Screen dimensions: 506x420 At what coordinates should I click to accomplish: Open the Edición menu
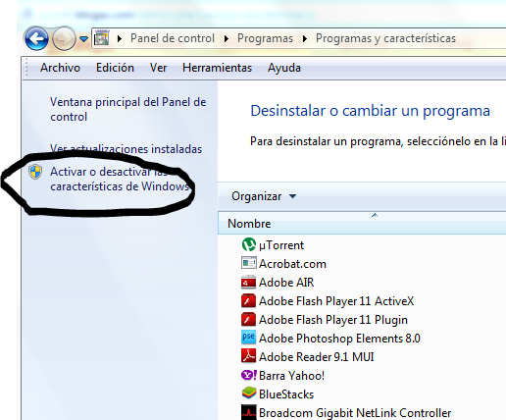pos(115,68)
